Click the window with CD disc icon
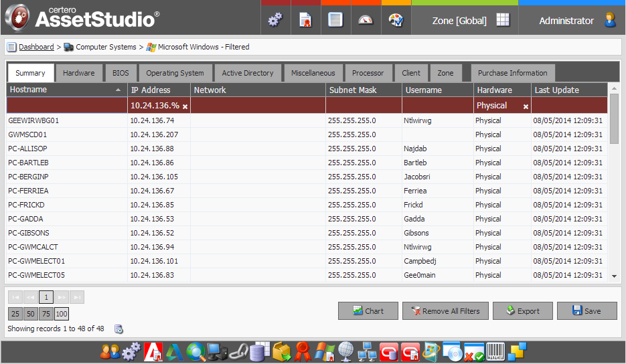This screenshot has height=364, width=626. click(453, 352)
